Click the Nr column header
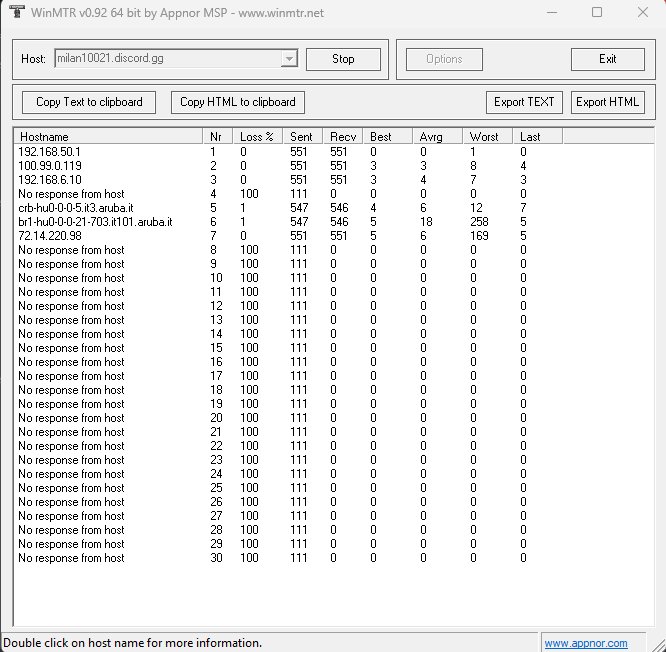Viewport: 666px width, 652px height. [x=218, y=137]
